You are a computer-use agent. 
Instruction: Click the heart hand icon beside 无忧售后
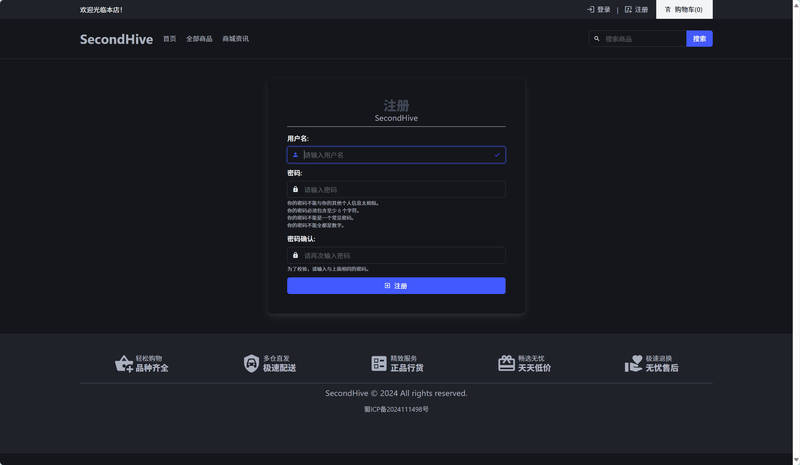point(634,363)
